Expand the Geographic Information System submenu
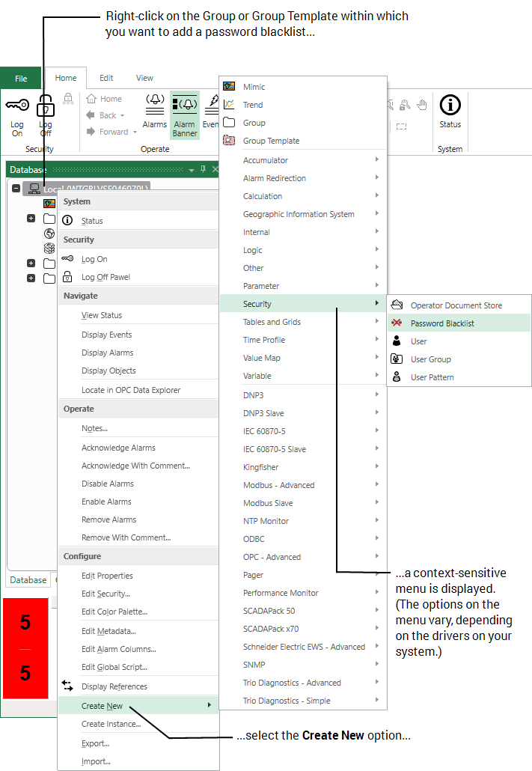The image size is (532, 771). (302, 214)
